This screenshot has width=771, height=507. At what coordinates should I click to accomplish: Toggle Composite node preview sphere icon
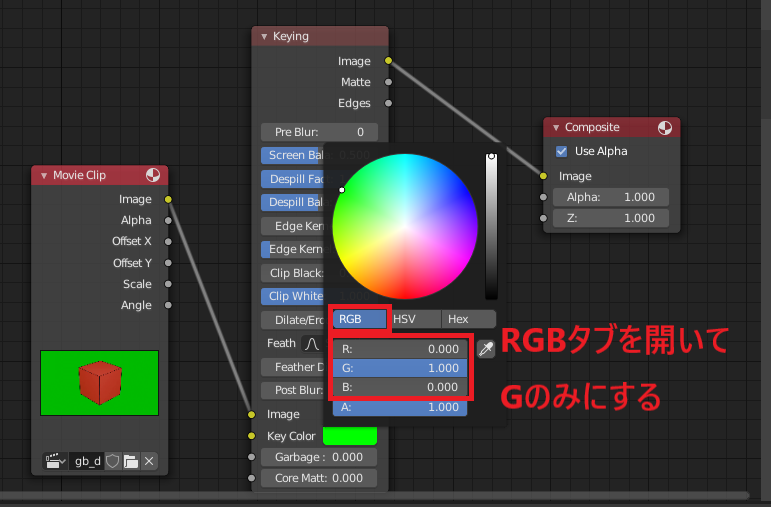(665, 128)
